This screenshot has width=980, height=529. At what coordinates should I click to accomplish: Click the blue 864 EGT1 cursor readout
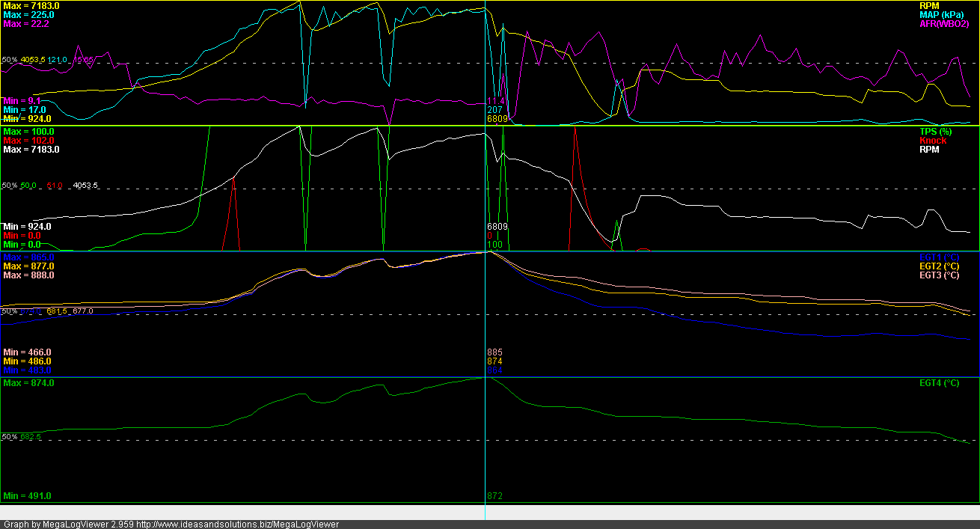pos(494,370)
